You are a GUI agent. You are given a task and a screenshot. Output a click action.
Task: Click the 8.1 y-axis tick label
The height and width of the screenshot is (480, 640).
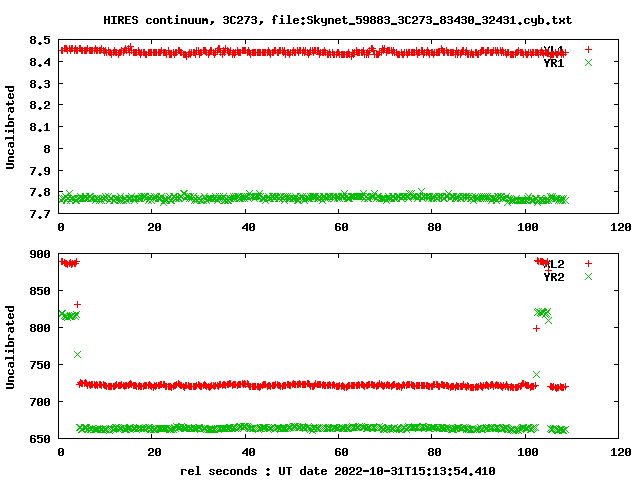40,127
